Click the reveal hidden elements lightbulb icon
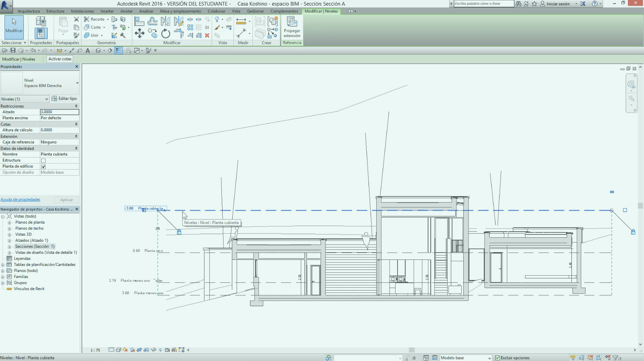The height and width of the screenshot is (361, 644). pyautogui.click(x=160, y=350)
